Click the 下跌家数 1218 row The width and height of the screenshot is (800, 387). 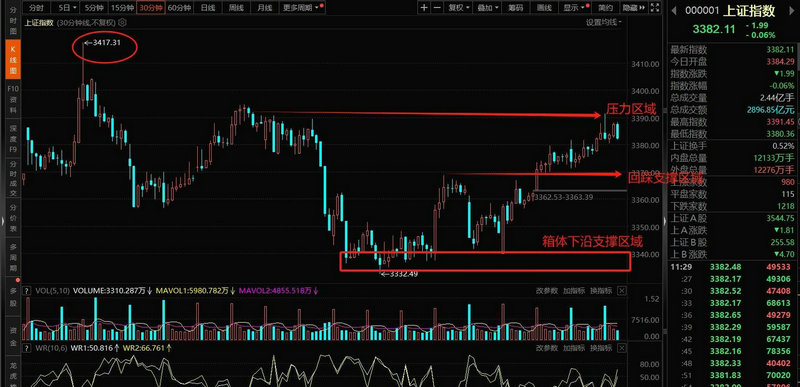click(733, 206)
